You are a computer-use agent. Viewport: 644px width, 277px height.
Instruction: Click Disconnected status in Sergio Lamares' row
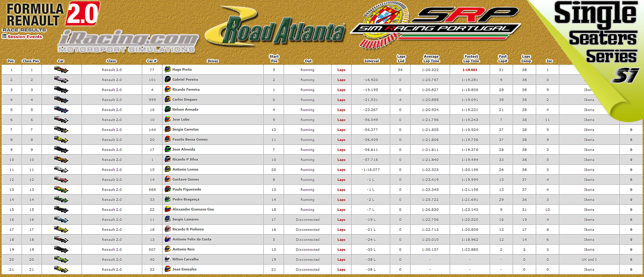coord(308,220)
